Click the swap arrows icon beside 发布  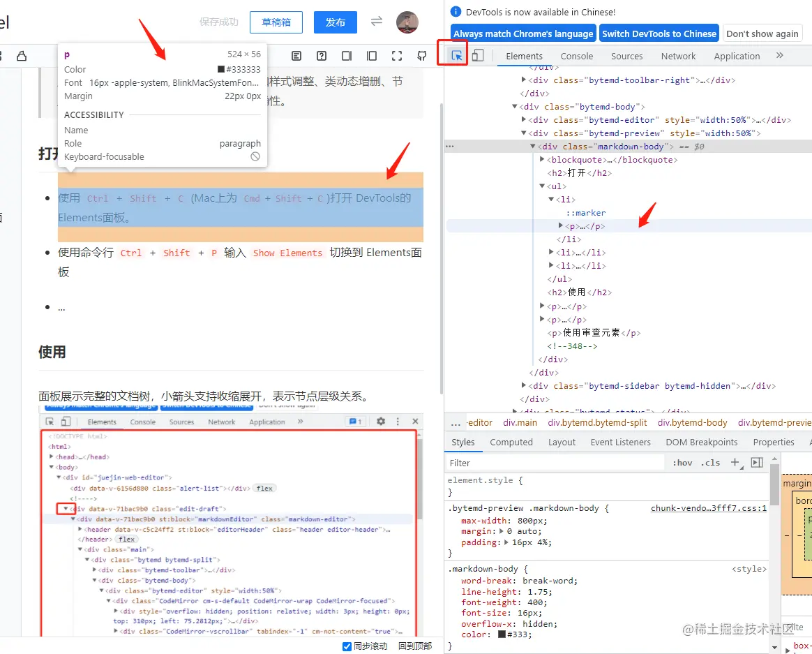click(377, 21)
